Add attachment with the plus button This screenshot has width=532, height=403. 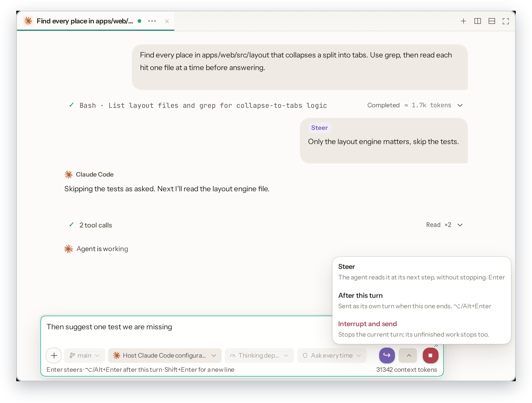(54, 356)
